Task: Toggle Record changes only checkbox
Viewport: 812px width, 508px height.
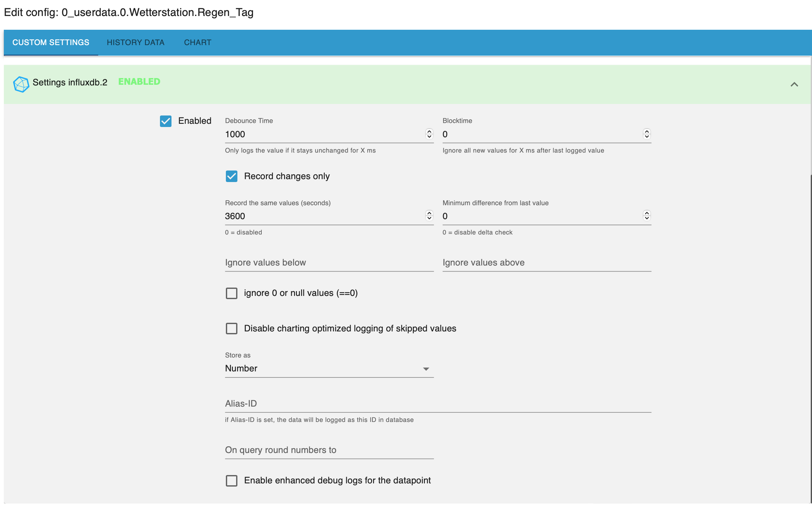Action: 231,176
